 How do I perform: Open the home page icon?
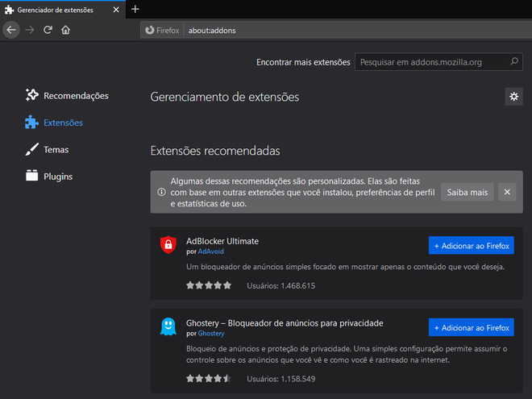pos(65,30)
